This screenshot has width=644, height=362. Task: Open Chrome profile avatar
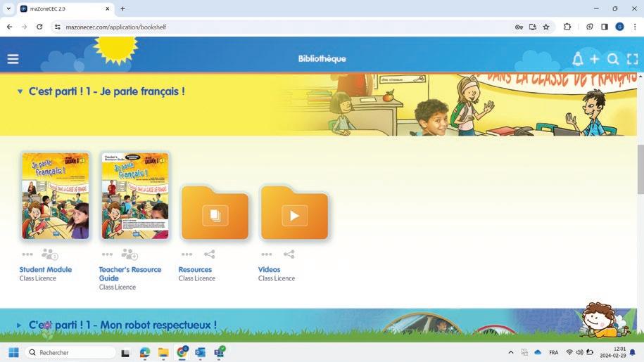[619, 27]
